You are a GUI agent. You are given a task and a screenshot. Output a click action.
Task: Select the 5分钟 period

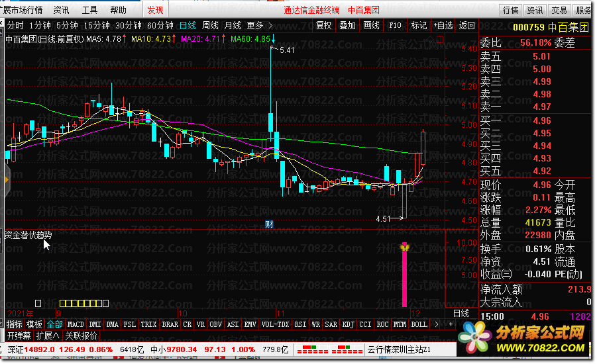[67, 26]
